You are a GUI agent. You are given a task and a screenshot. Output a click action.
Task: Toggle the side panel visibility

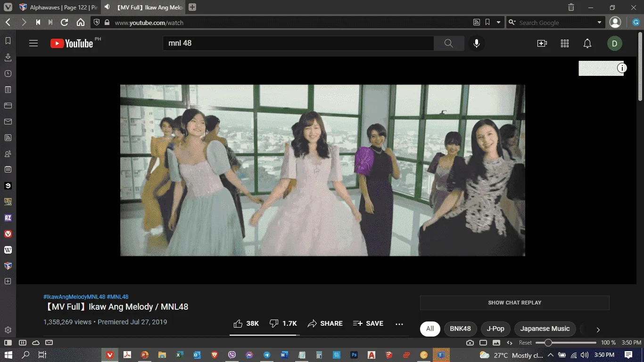[x=8, y=343]
